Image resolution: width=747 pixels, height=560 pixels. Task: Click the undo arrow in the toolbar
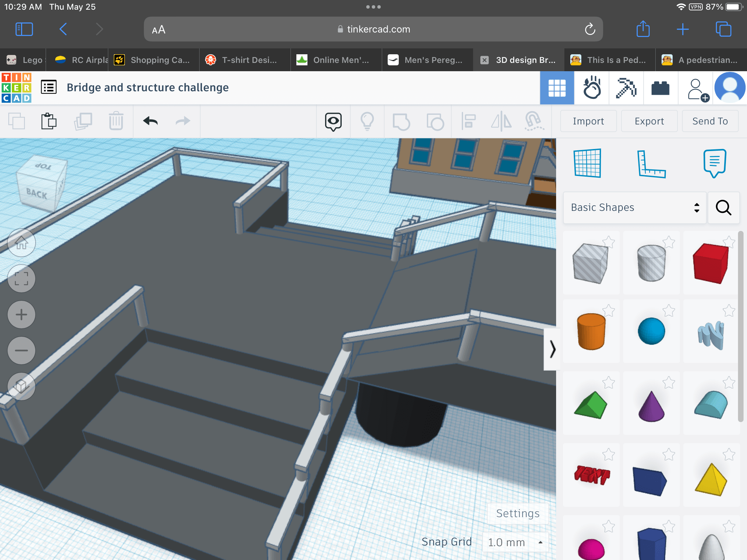(150, 121)
